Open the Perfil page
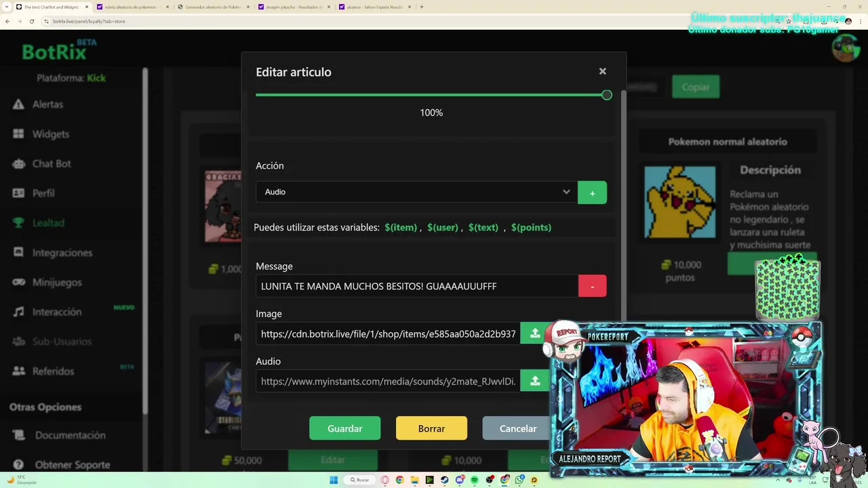This screenshot has width=868, height=488. [x=43, y=193]
